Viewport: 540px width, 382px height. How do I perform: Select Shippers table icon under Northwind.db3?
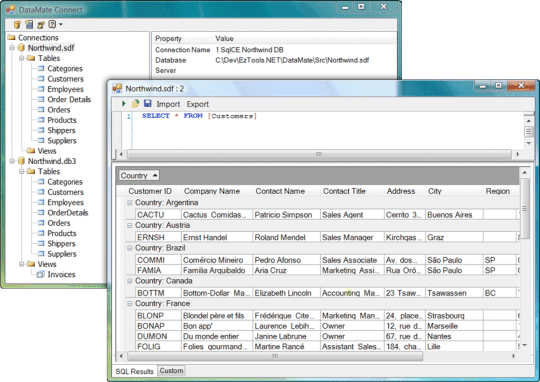[x=41, y=244]
